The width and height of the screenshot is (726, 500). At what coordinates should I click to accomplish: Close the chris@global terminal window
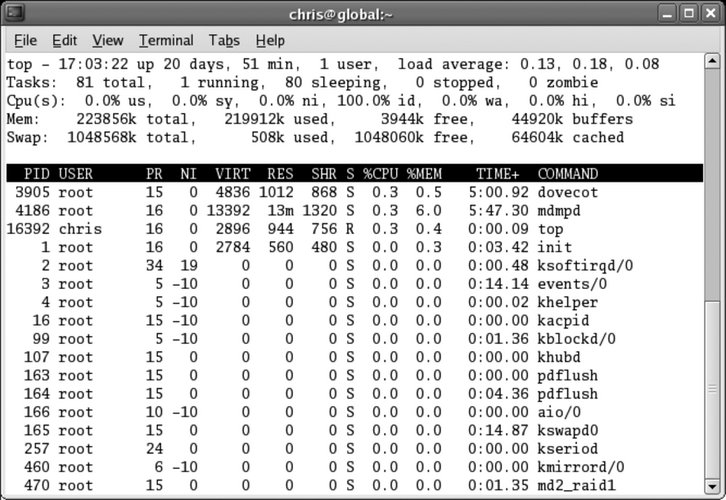tap(711, 14)
